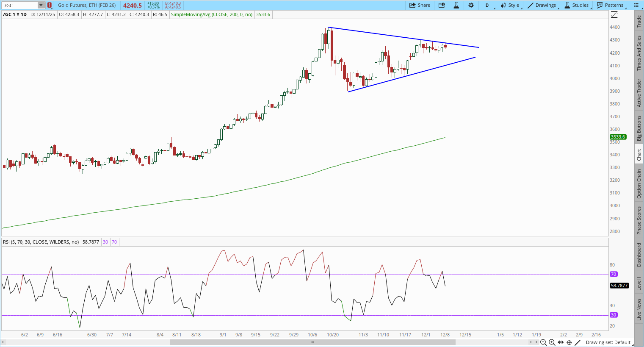Click the B: 4240.3 bid price

coord(173,3)
